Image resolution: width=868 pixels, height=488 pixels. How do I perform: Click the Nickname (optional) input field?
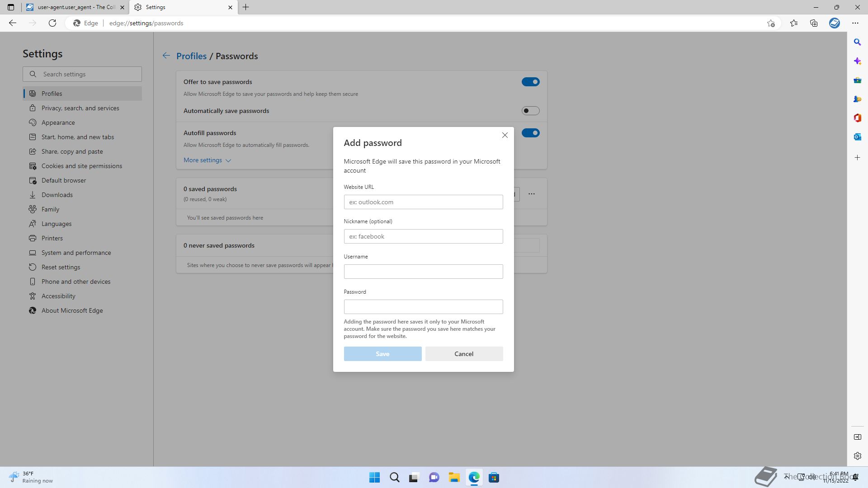tap(423, 236)
